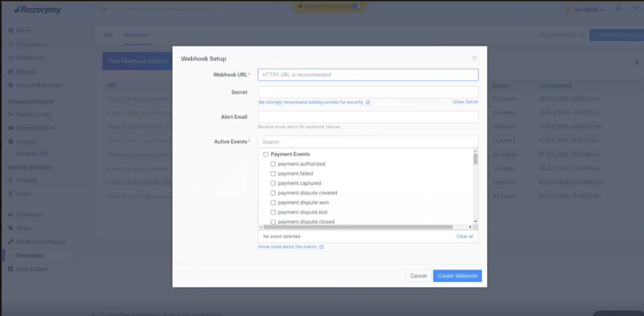Click external link icon beside secrets recommendation
Viewport: 644px width, 316px height.
pyautogui.click(x=368, y=103)
